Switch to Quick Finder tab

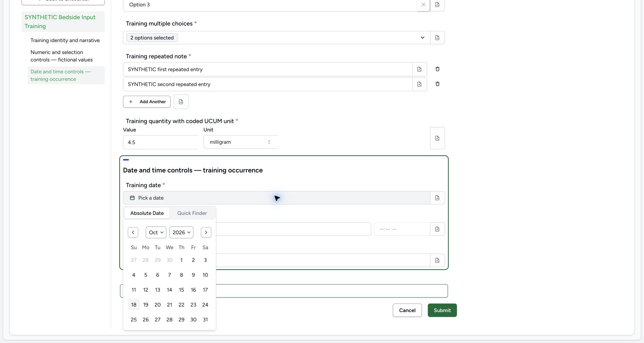[192, 213]
